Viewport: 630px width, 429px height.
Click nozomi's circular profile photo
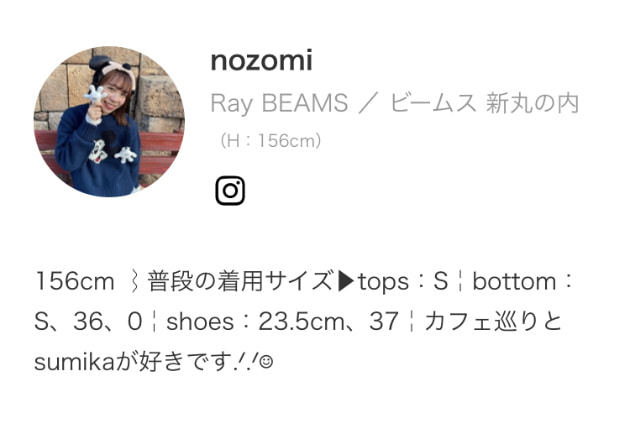[109, 122]
